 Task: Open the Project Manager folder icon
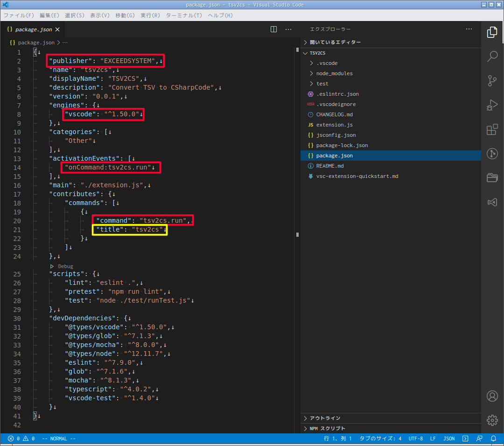pyautogui.click(x=492, y=177)
